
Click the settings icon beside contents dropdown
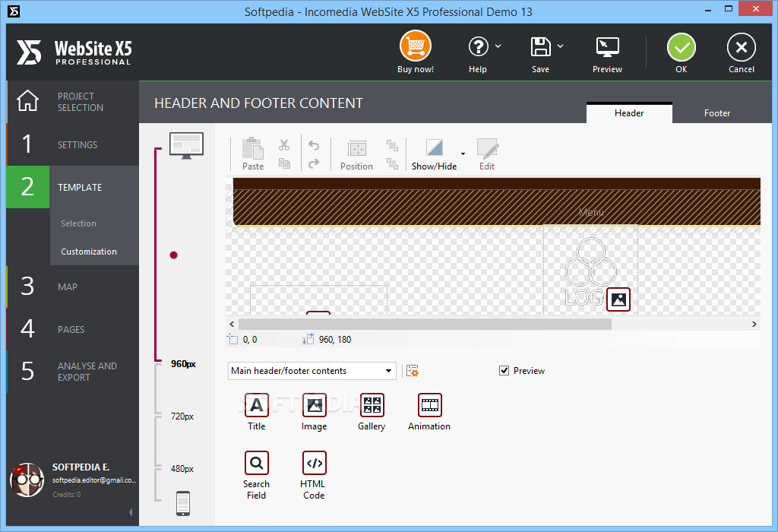click(x=413, y=371)
